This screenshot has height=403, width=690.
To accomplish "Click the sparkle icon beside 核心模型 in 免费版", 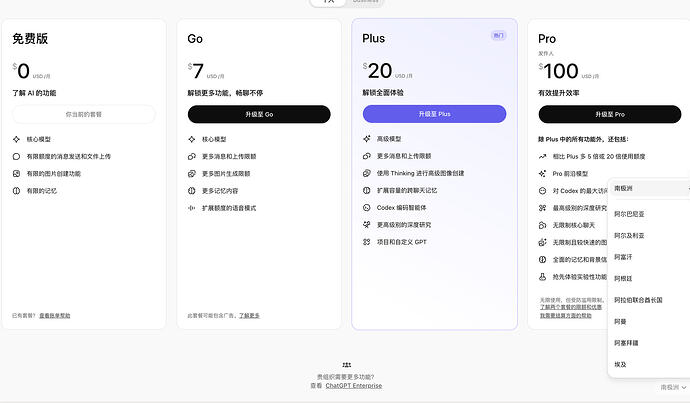I will [x=16, y=139].
